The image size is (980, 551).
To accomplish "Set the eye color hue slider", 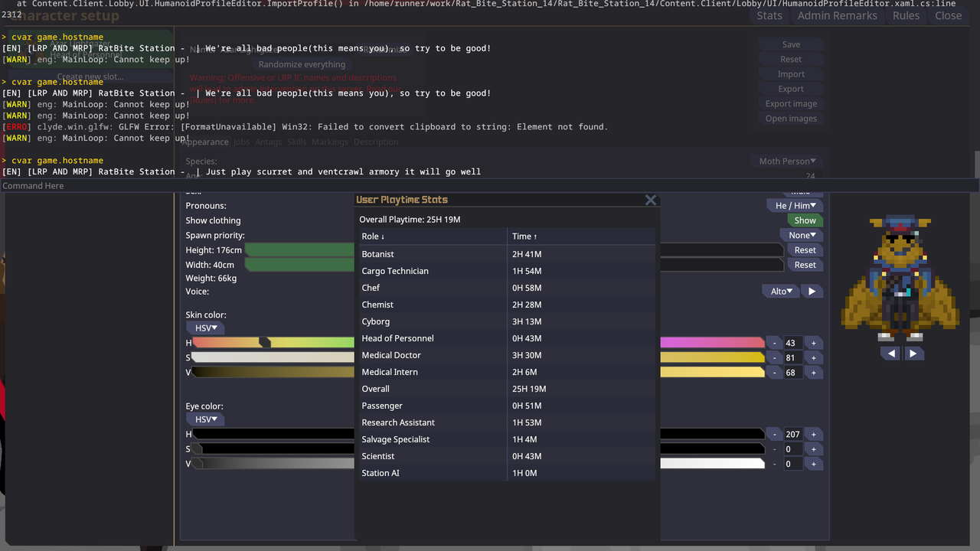I will pyautogui.click(x=479, y=434).
